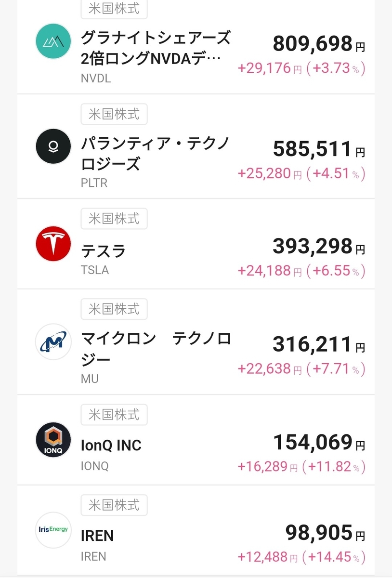
Task: Click Tesla's +24,188円 (+6.55%) gain
Action: (x=301, y=271)
